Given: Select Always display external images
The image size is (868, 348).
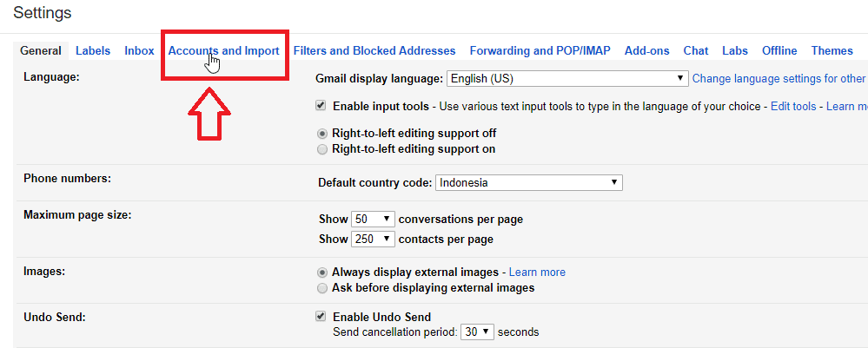Looking at the screenshot, I should click(322, 272).
